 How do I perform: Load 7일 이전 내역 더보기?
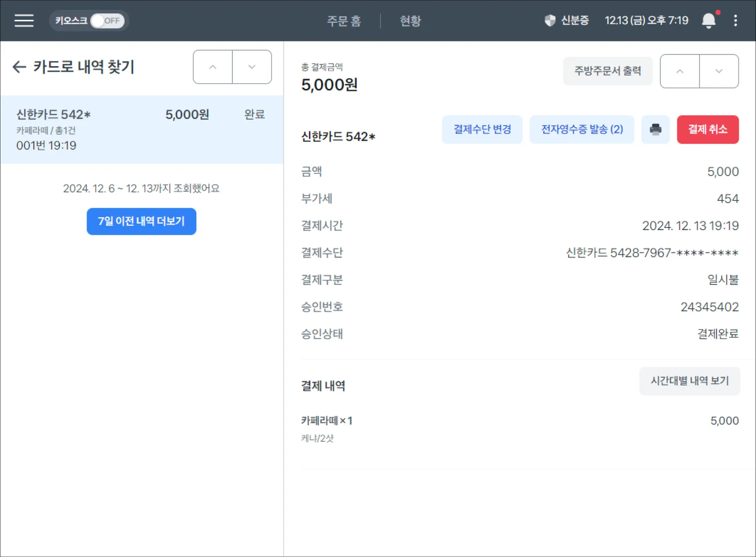[141, 221]
